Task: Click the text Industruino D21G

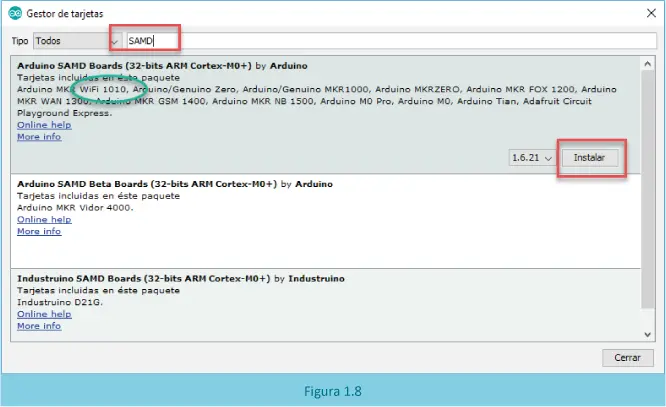Action: [x=60, y=302]
